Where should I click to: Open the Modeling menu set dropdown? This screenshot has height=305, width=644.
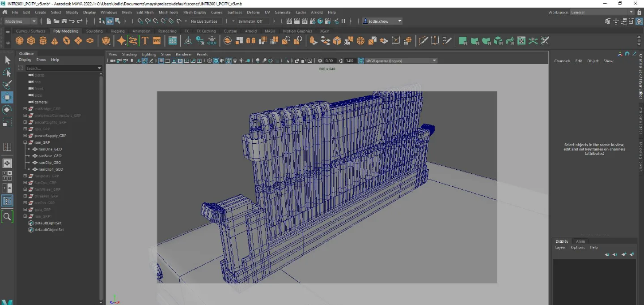pyautogui.click(x=20, y=21)
